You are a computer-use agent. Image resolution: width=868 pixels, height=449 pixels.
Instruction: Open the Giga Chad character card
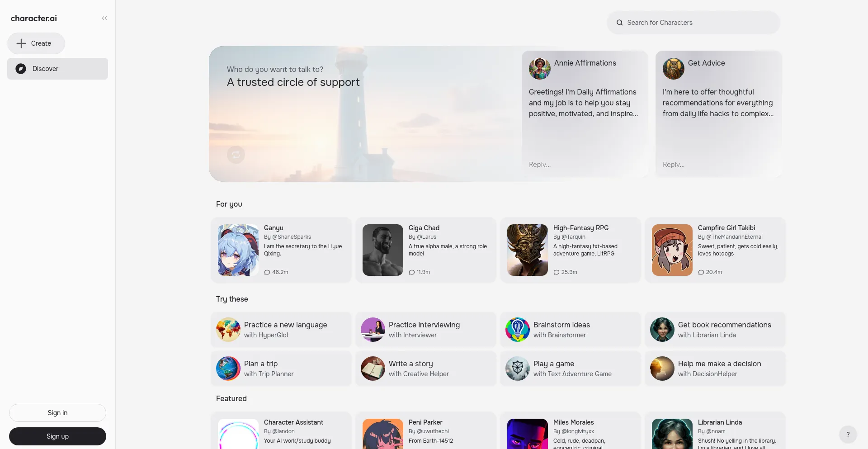[425, 250]
